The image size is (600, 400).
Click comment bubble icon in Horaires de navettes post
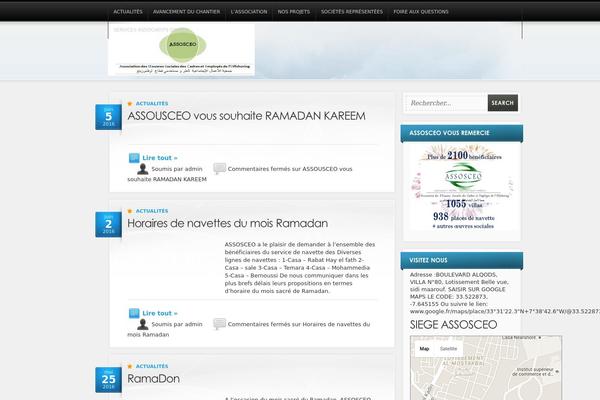click(219, 324)
